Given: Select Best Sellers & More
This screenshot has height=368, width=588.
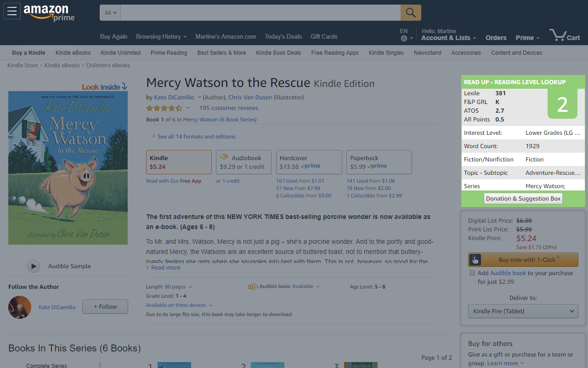Looking at the screenshot, I should 221,53.
